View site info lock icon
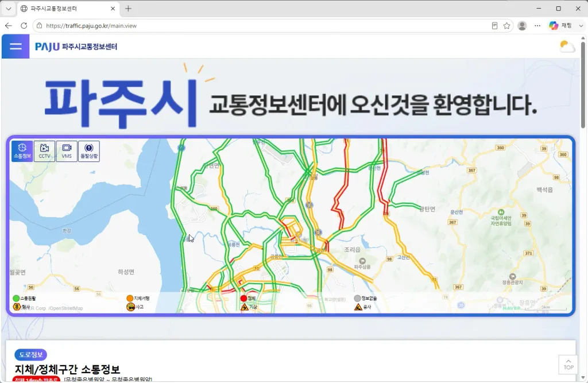Image resolution: width=588 pixels, height=383 pixels. pyautogui.click(x=39, y=25)
